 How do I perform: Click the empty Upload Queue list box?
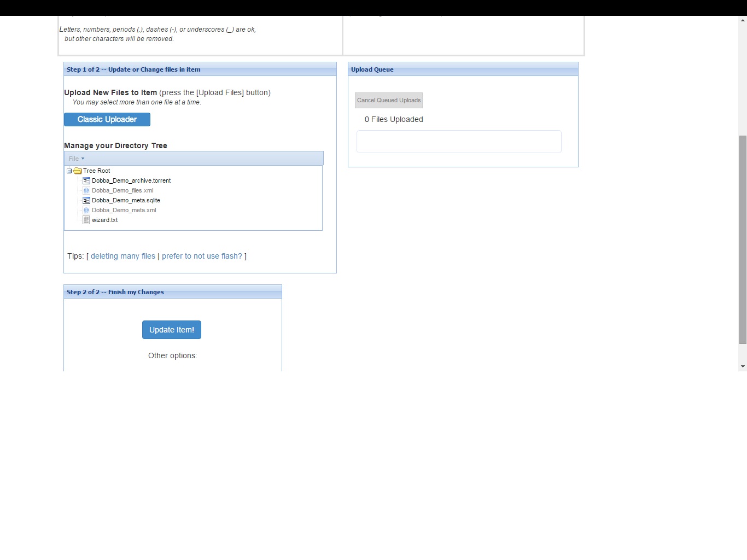pyautogui.click(x=459, y=142)
